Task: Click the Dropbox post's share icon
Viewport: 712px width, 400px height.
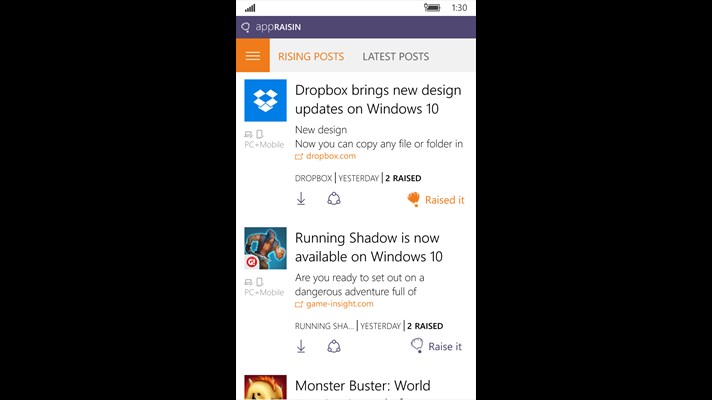Action: (x=334, y=199)
